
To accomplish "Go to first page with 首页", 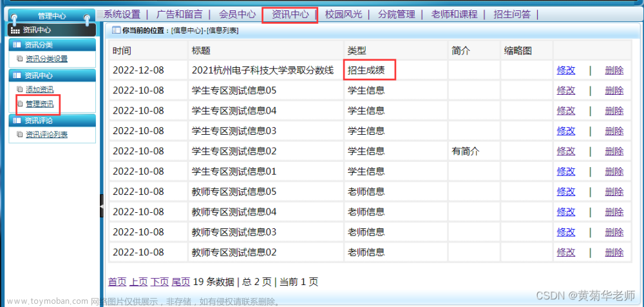I will [x=117, y=282].
